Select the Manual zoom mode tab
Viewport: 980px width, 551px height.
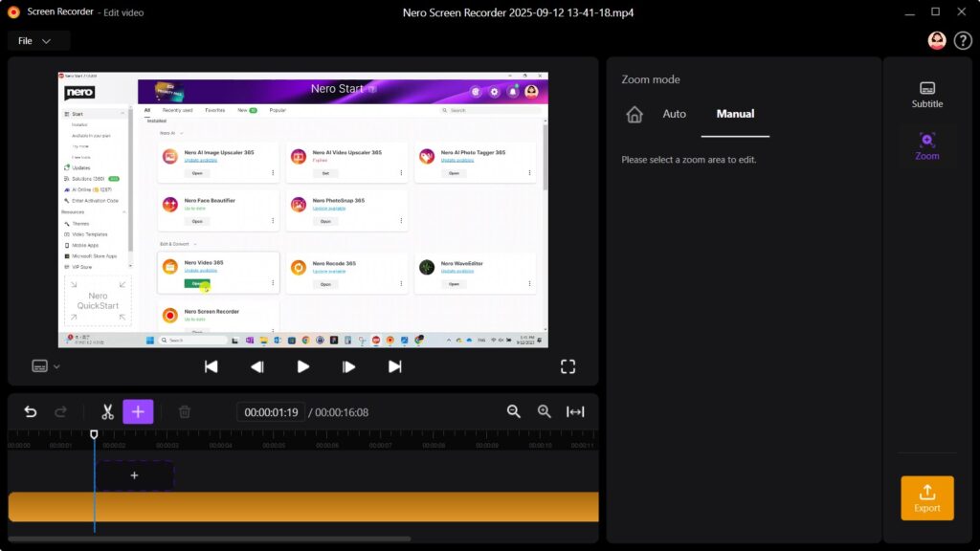[x=735, y=114]
